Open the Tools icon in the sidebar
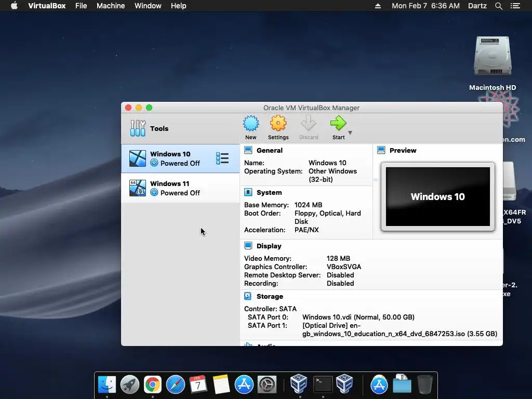The image size is (532, 399). [x=138, y=128]
